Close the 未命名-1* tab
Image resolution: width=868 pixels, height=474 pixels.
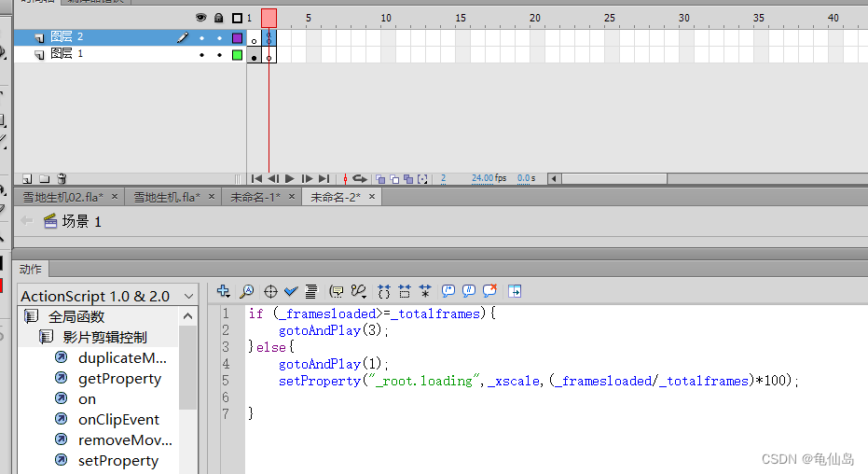coord(292,197)
